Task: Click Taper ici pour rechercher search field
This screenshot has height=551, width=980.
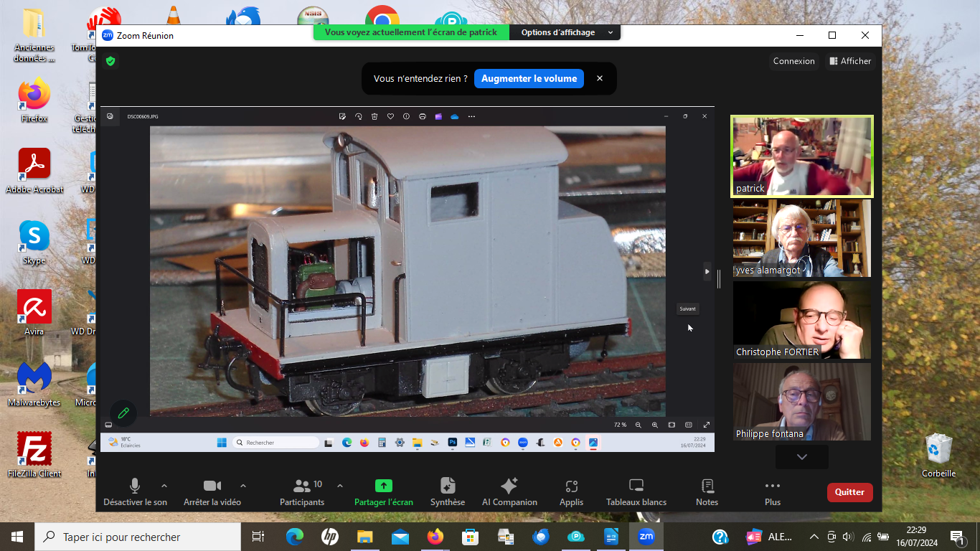Action: click(137, 537)
